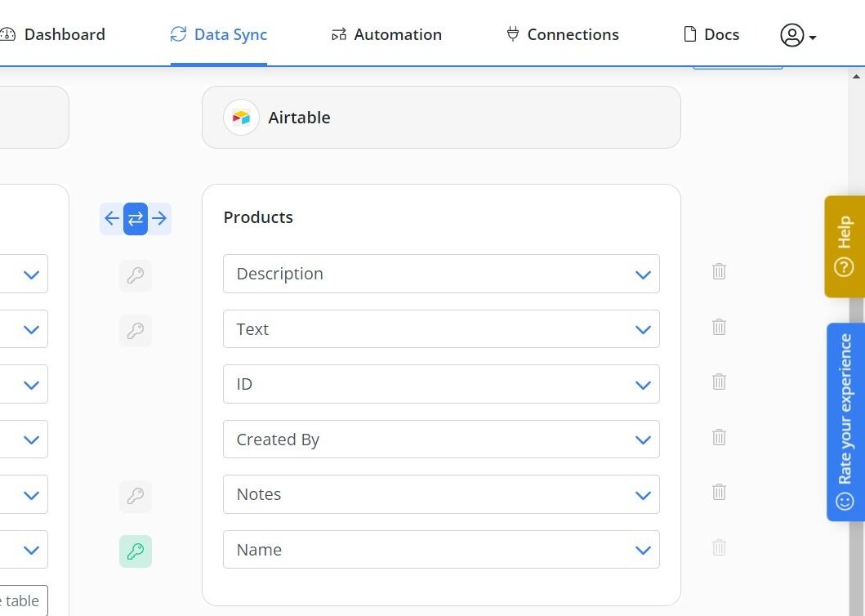
Task: Open the Docs link
Action: [711, 34]
